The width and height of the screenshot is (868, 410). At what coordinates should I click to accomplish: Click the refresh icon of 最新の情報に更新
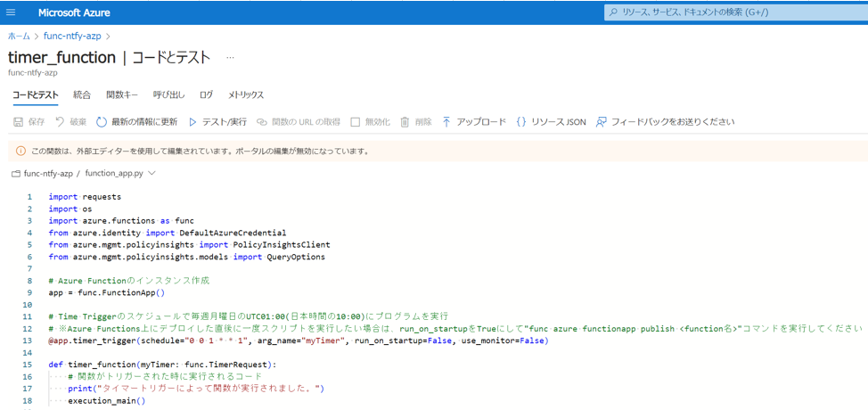point(102,122)
